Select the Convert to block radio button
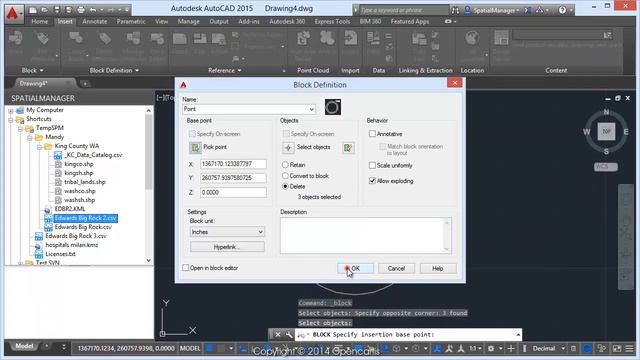This screenshot has width=640, height=360. (x=285, y=176)
